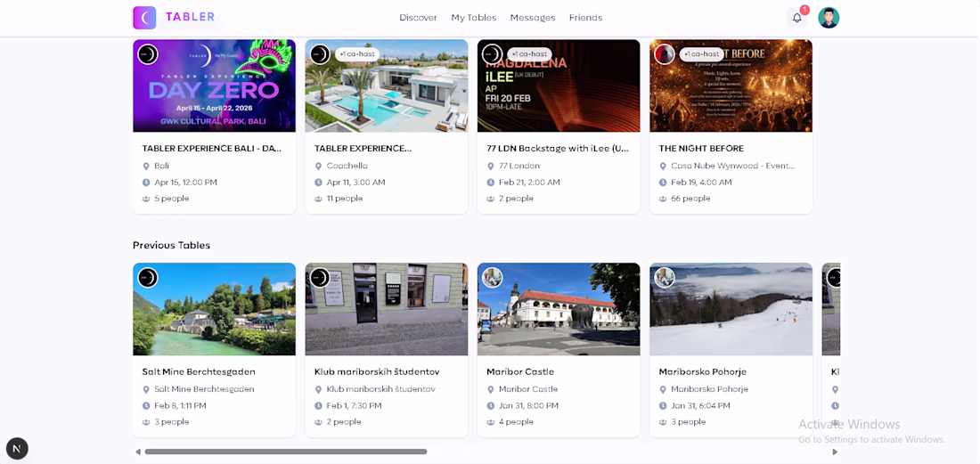
Task: Click the Next.js dev indicator badge
Action: click(x=17, y=448)
